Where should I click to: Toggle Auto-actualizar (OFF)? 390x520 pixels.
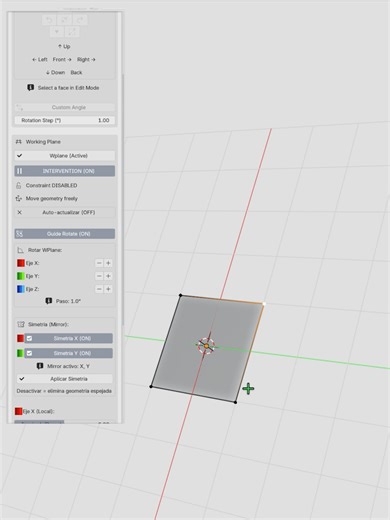[x=65, y=212]
